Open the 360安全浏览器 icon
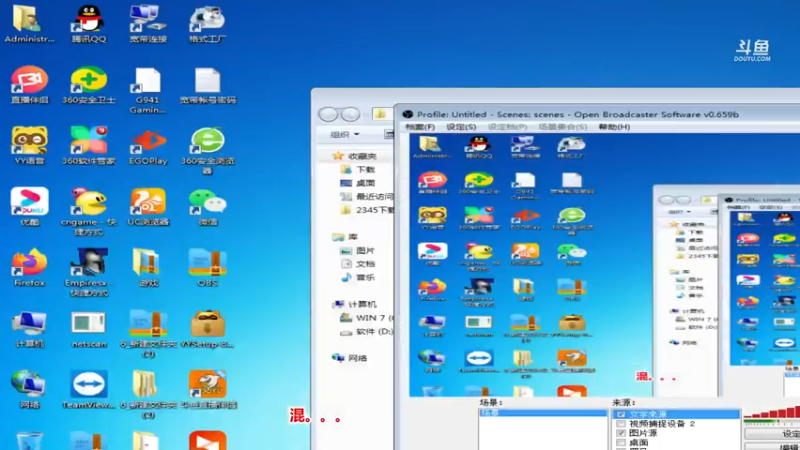 [x=207, y=150]
